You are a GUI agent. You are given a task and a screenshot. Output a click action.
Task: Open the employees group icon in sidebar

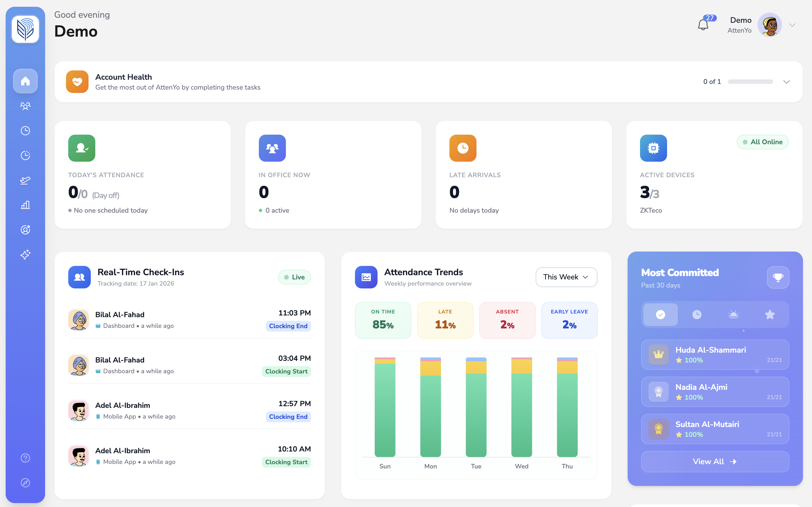tap(25, 106)
